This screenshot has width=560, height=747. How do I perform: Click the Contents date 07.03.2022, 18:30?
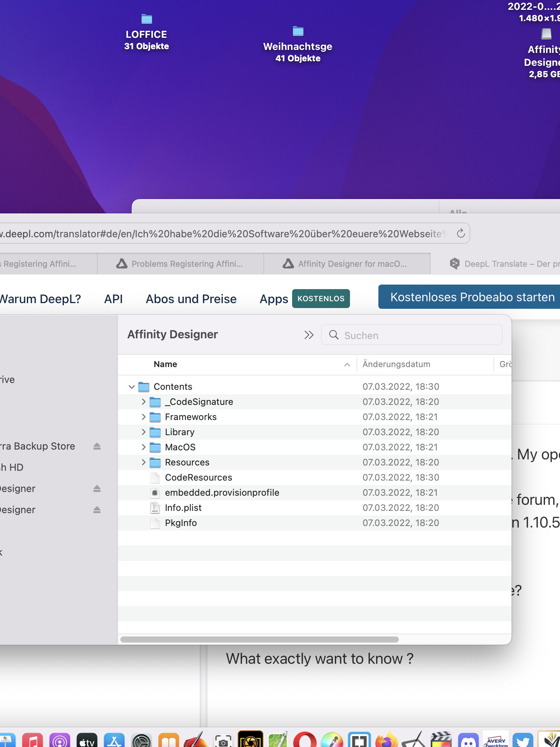tap(401, 386)
